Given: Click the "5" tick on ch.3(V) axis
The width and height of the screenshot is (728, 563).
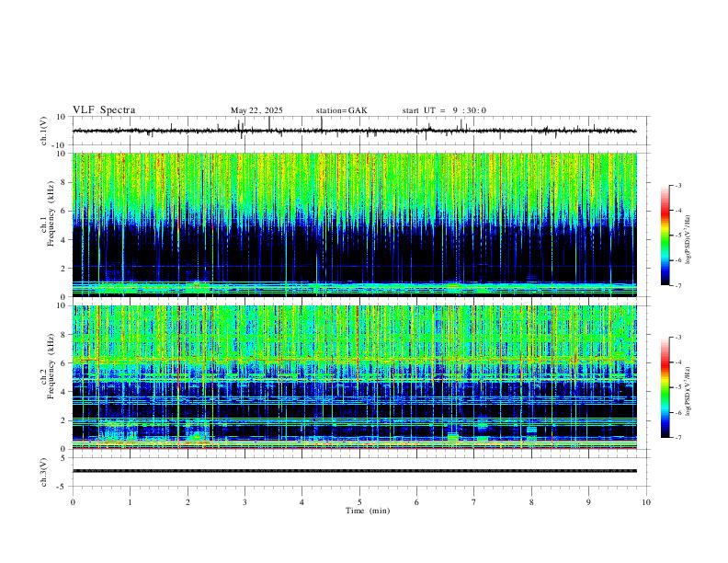Looking at the screenshot, I should pos(63,458).
